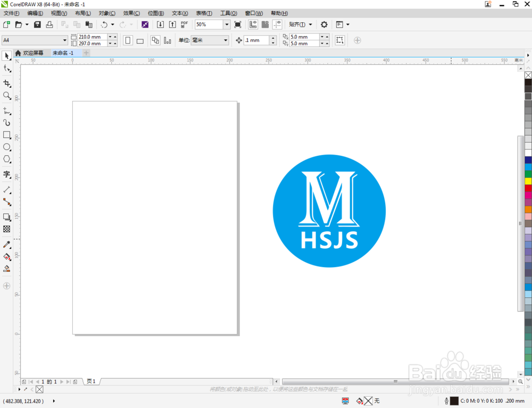The width and height of the screenshot is (532, 408).
Task: Click the Publish to PDF icon
Action: pyautogui.click(x=184, y=24)
